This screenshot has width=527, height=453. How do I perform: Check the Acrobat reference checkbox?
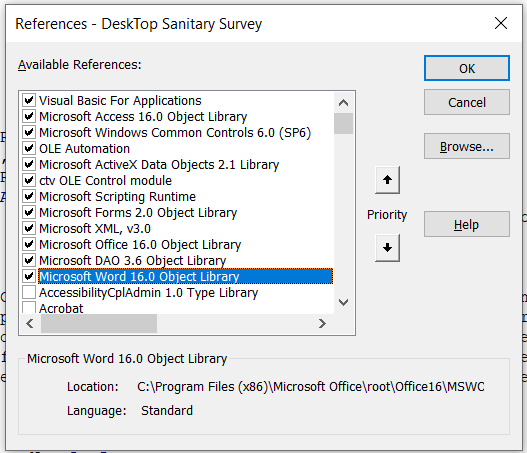[x=29, y=307]
